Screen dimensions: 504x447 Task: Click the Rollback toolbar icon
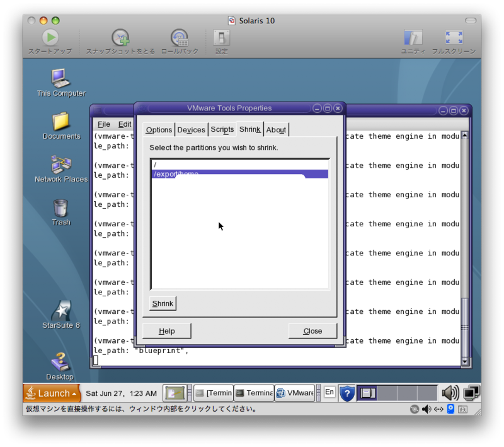pyautogui.click(x=180, y=38)
